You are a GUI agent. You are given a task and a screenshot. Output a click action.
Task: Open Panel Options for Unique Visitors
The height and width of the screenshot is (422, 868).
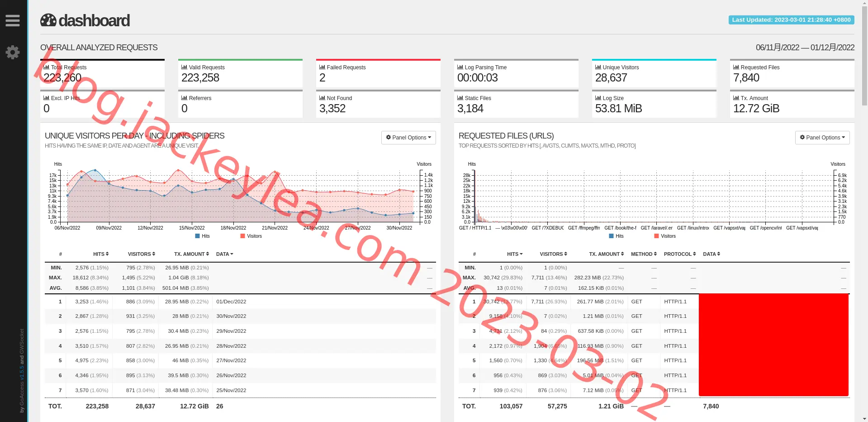click(408, 138)
